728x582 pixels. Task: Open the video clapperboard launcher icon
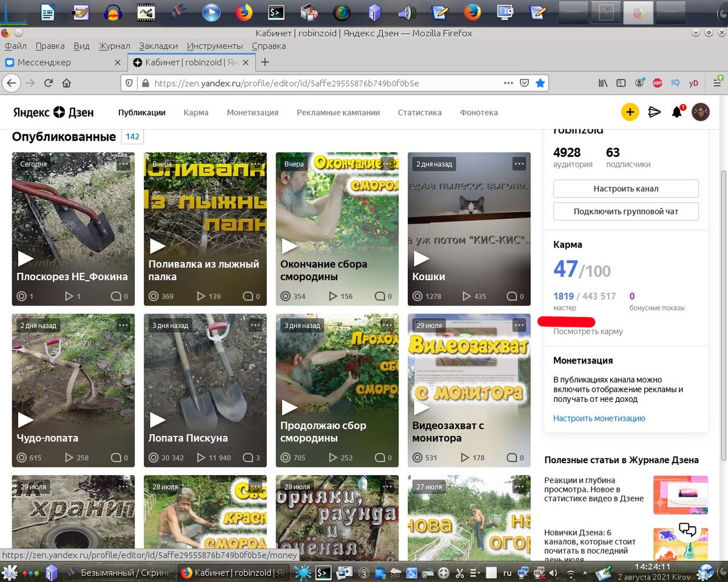[146, 12]
